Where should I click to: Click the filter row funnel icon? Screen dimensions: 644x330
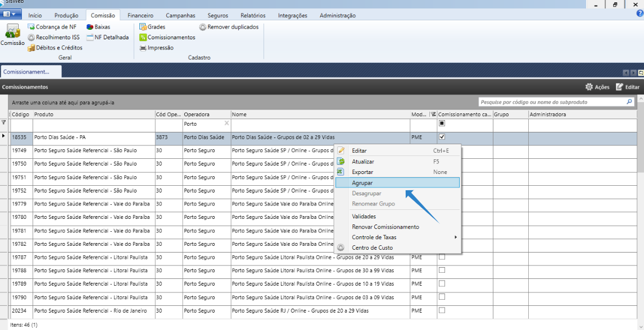click(x=4, y=122)
